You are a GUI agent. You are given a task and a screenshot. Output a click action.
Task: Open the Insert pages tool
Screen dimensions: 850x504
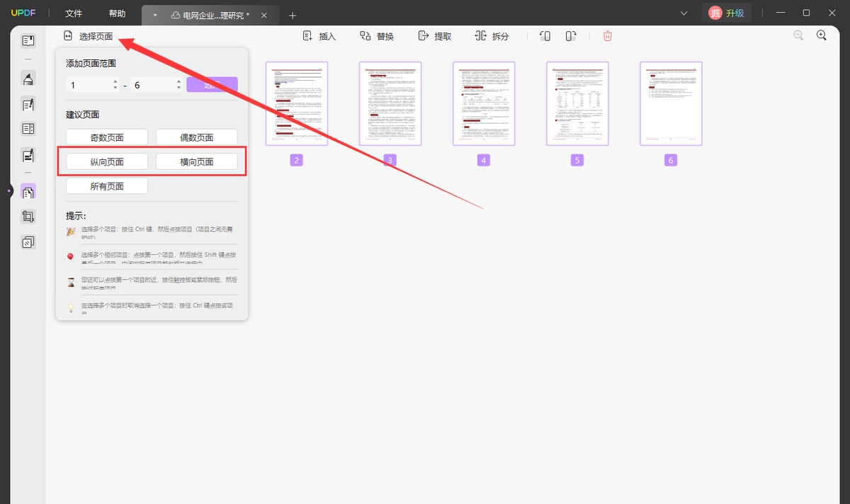(x=319, y=36)
